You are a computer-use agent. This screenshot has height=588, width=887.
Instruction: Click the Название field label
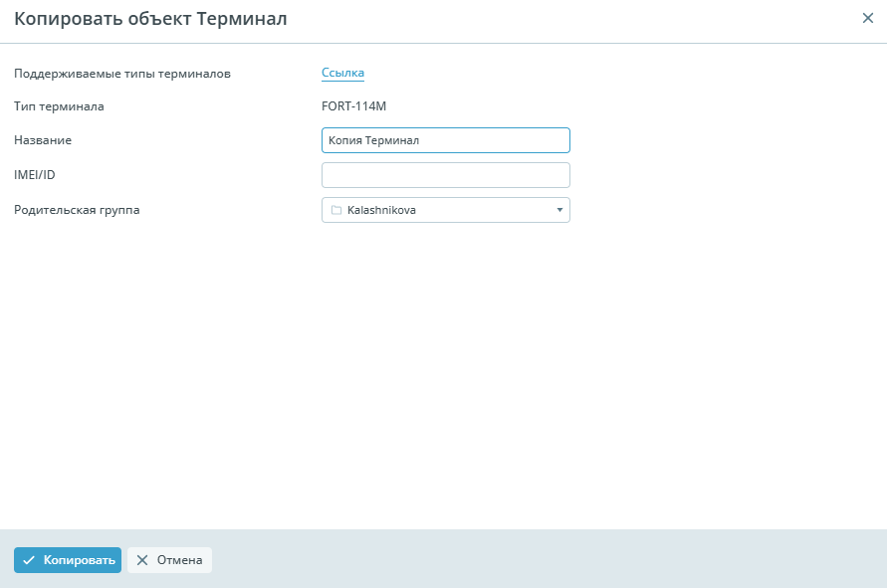[43, 140]
